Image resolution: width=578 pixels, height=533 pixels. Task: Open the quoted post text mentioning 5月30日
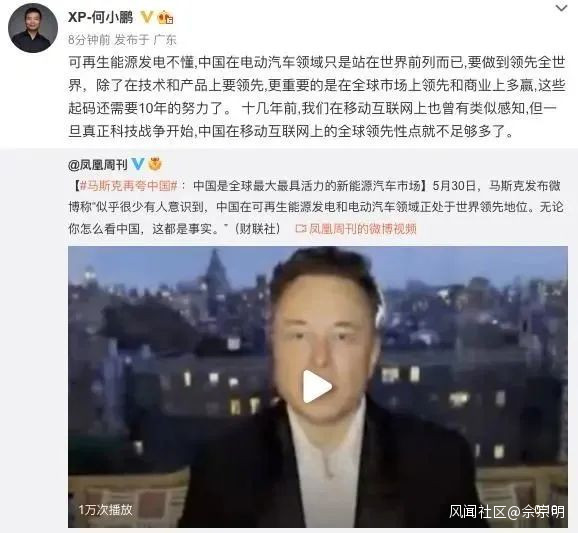click(316, 207)
